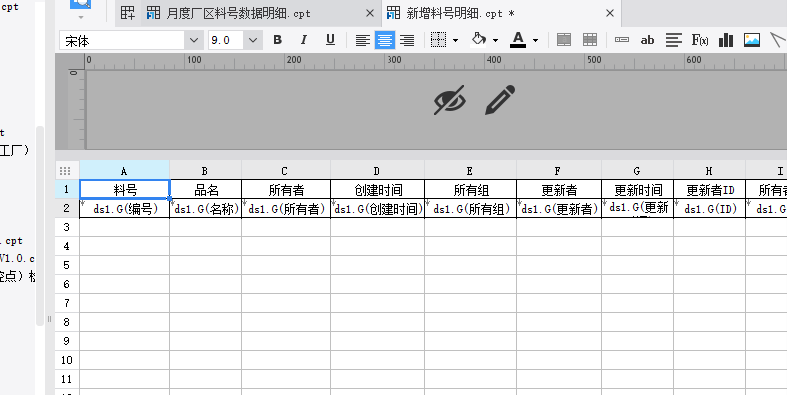Insert slope line element

click(778, 40)
